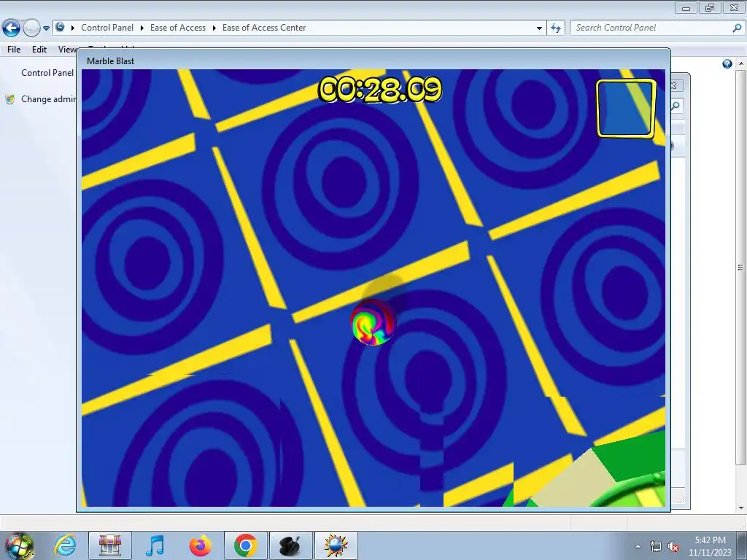
Task: Expand the arrow after the Control Panel breadcrumb
Action: point(142,28)
